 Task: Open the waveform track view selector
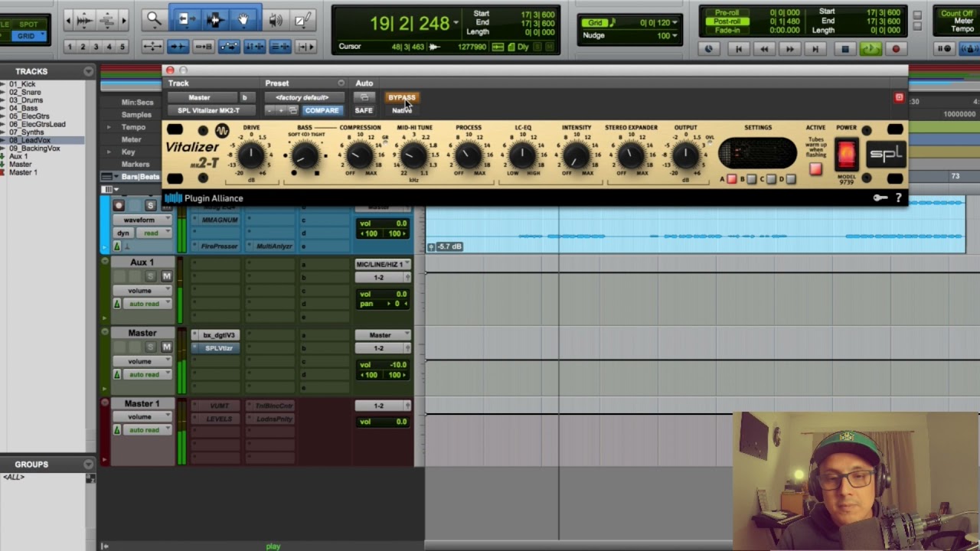tap(143, 220)
